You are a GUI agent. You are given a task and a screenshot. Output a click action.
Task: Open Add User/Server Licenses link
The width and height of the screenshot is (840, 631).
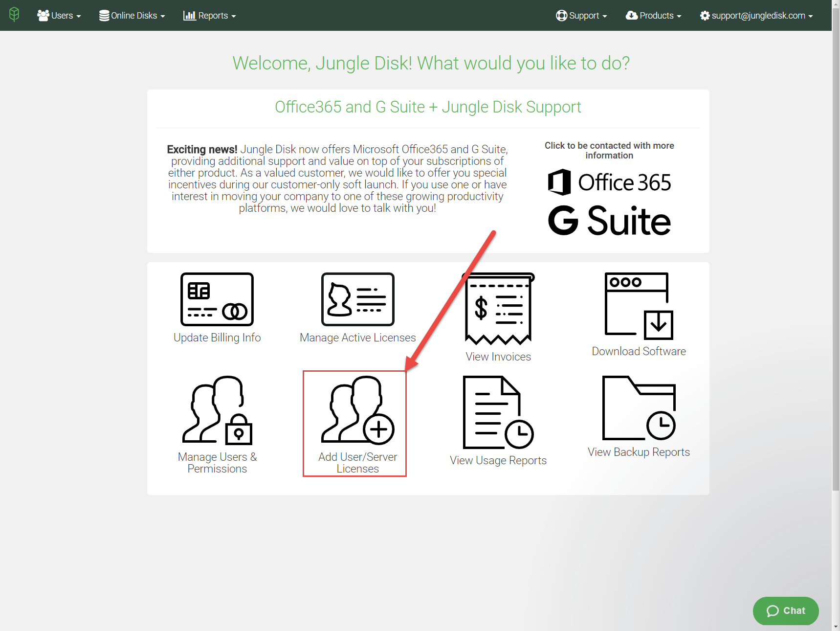coord(358,463)
